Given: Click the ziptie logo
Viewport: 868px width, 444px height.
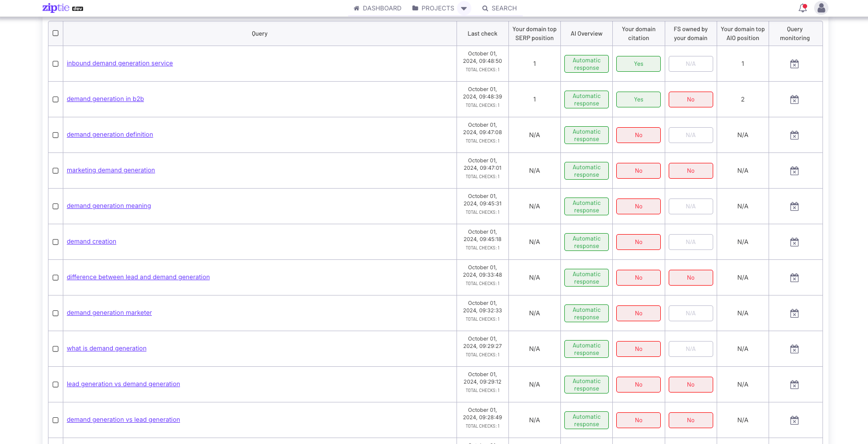Looking at the screenshot, I should point(56,8).
